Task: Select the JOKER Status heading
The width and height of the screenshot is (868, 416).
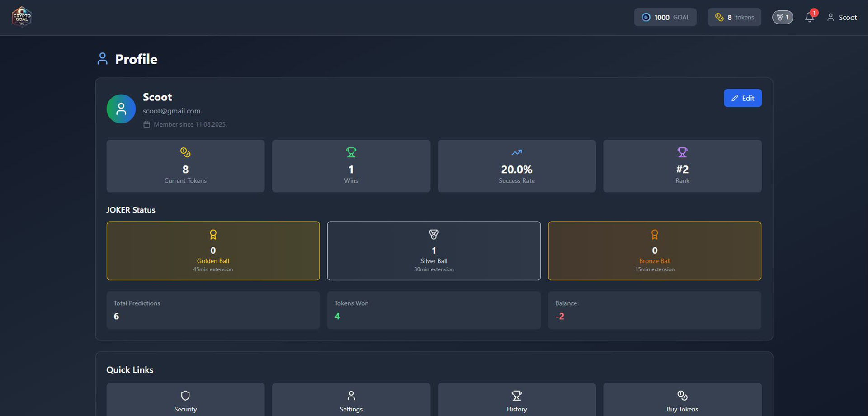Action: click(x=131, y=210)
